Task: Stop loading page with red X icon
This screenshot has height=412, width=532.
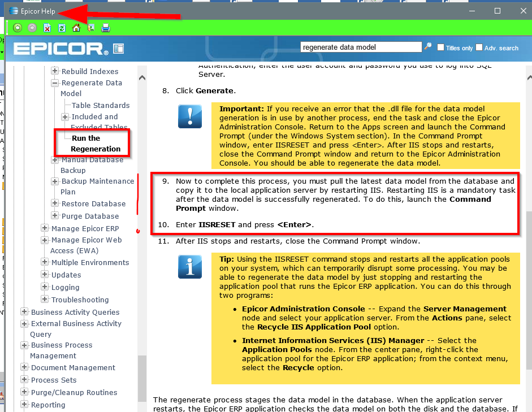Action: [47, 28]
